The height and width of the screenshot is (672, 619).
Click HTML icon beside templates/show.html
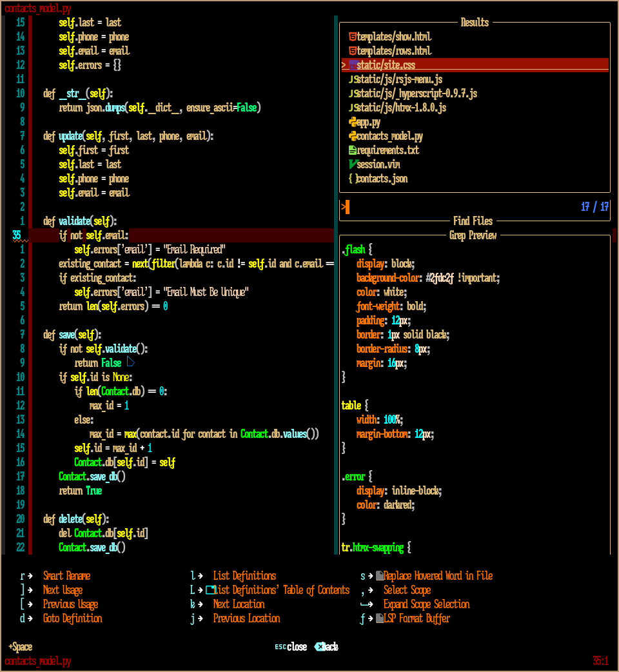tap(353, 37)
